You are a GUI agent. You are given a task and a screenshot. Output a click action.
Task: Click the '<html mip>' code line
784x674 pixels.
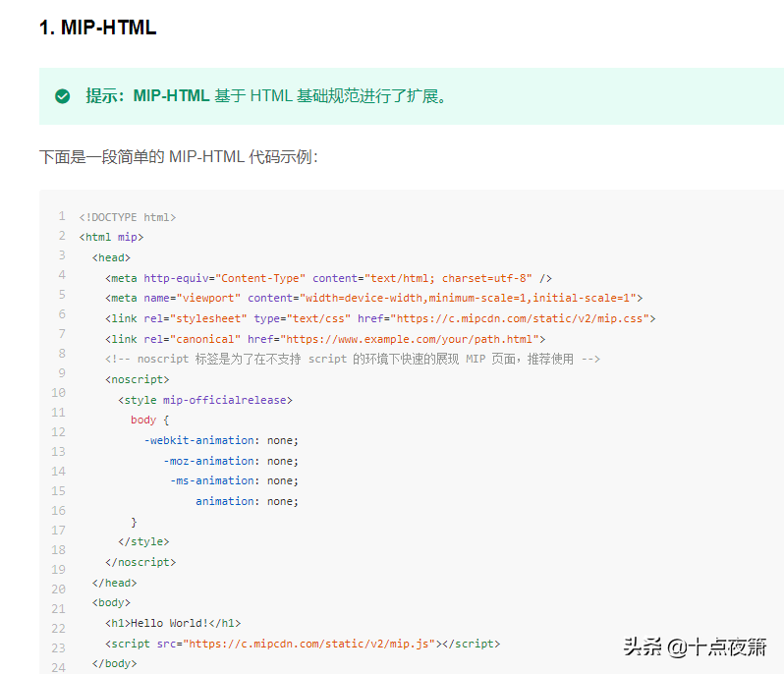point(111,237)
